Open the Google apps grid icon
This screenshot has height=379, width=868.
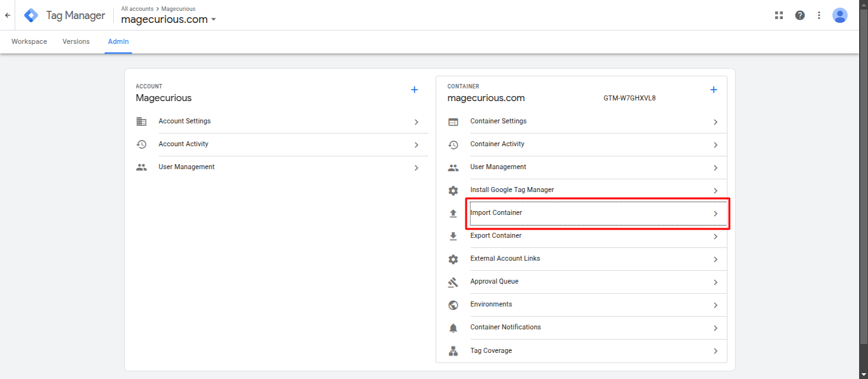778,15
